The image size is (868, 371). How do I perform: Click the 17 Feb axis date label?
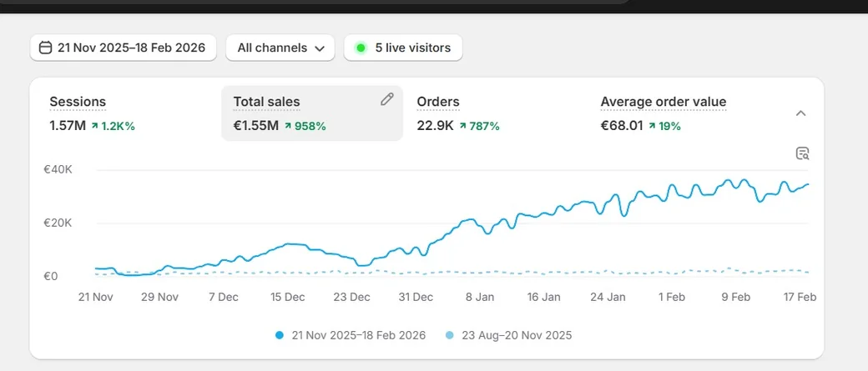800,297
